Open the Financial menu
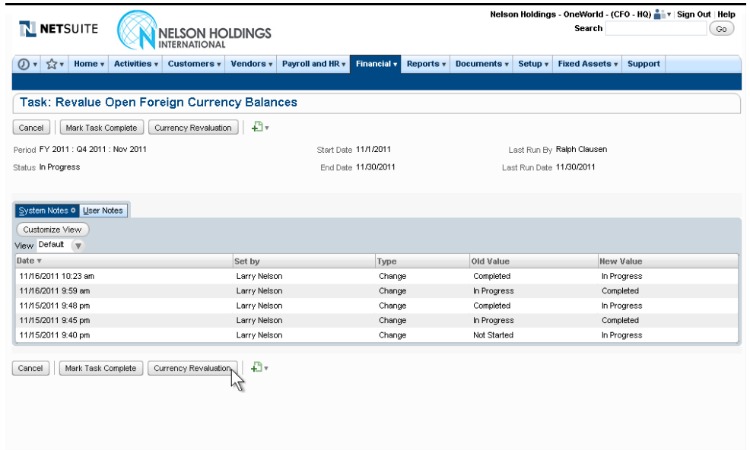The width and height of the screenshot is (750, 450). tap(376, 64)
